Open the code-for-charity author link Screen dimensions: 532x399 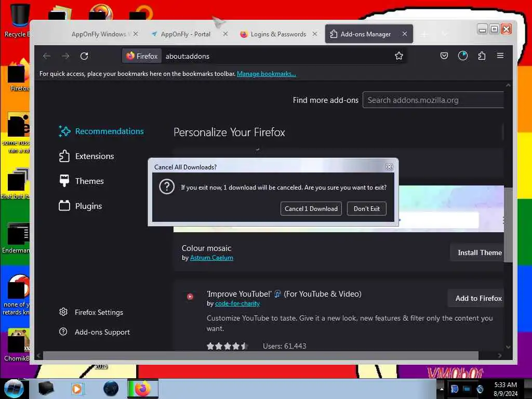click(x=237, y=303)
